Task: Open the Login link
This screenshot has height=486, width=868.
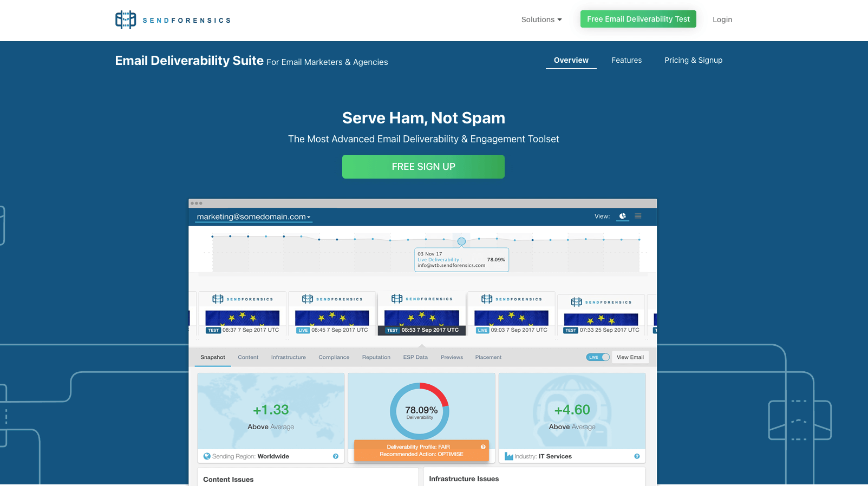Action: point(722,19)
